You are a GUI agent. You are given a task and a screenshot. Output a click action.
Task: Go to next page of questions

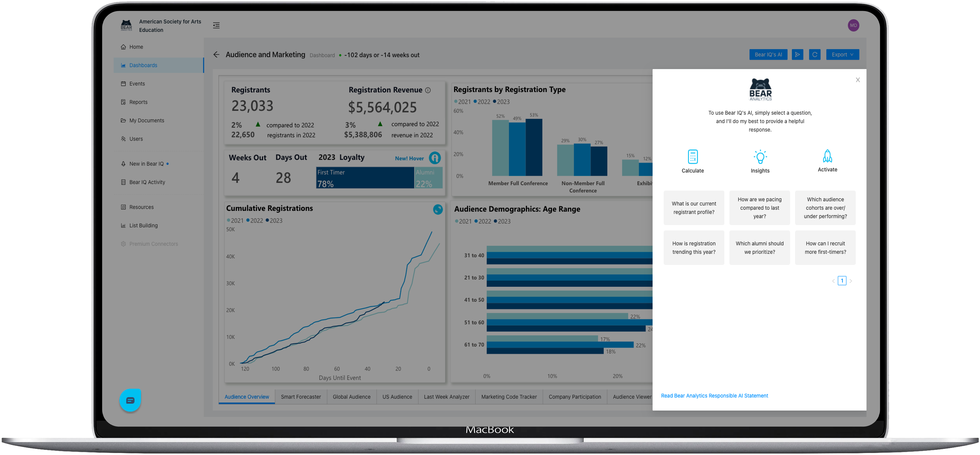point(851,281)
